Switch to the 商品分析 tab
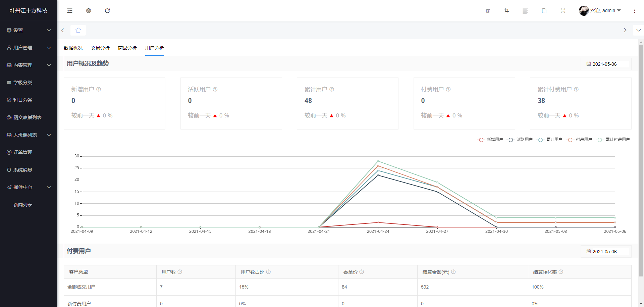Image resolution: width=644 pixels, height=307 pixels. click(x=127, y=48)
